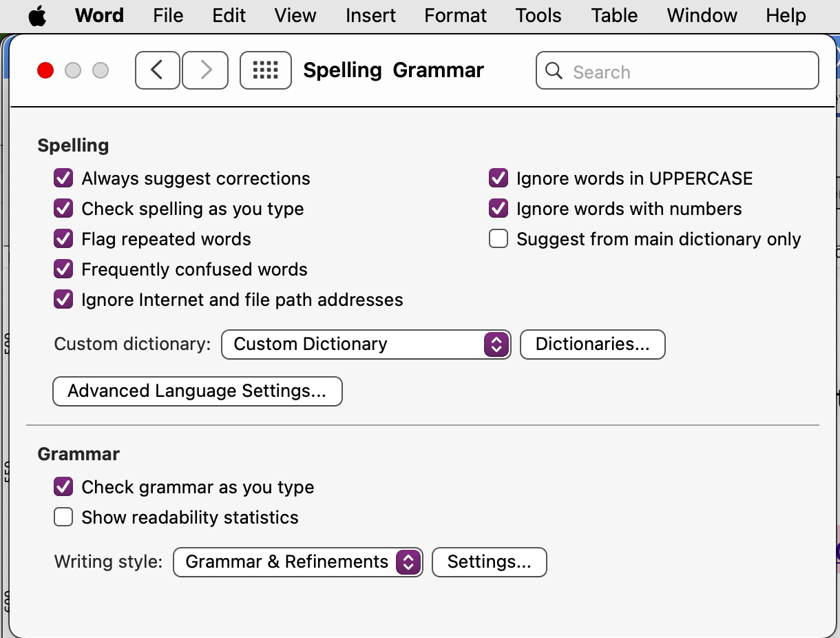Open the Writing style dropdown

[x=298, y=562]
